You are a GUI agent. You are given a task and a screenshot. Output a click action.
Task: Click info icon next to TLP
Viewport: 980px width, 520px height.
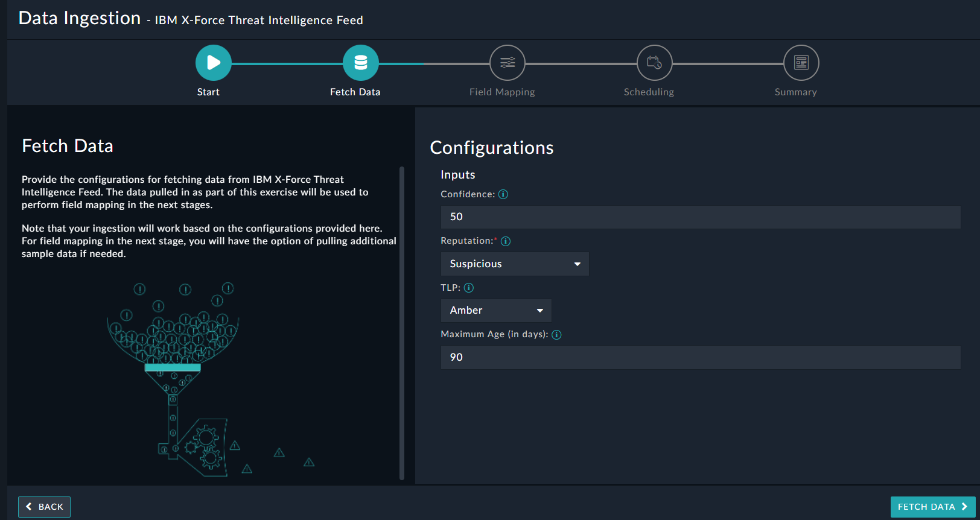[x=469, y=288]
